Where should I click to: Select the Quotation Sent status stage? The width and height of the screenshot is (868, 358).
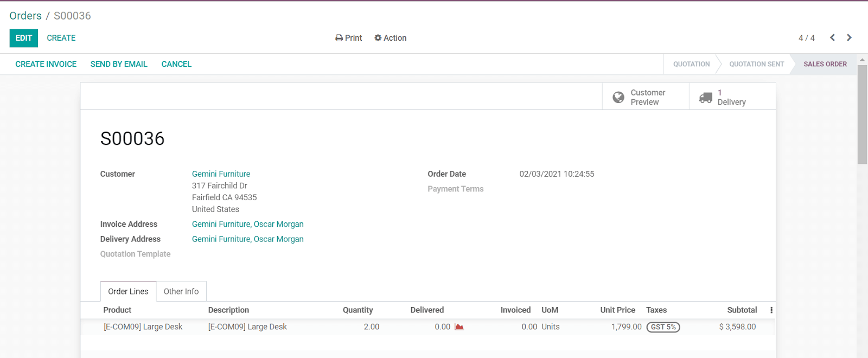click(756, 64)
